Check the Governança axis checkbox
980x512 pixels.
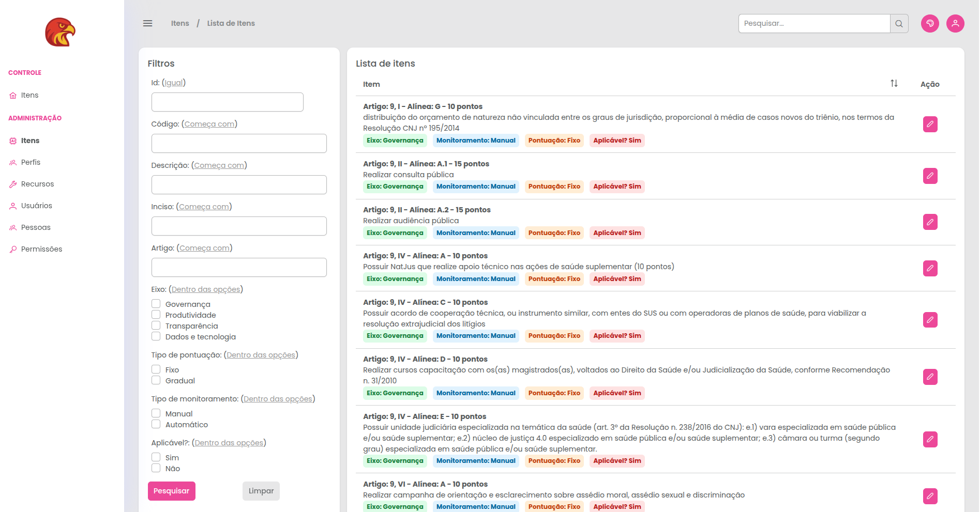(x=156, y=304)
